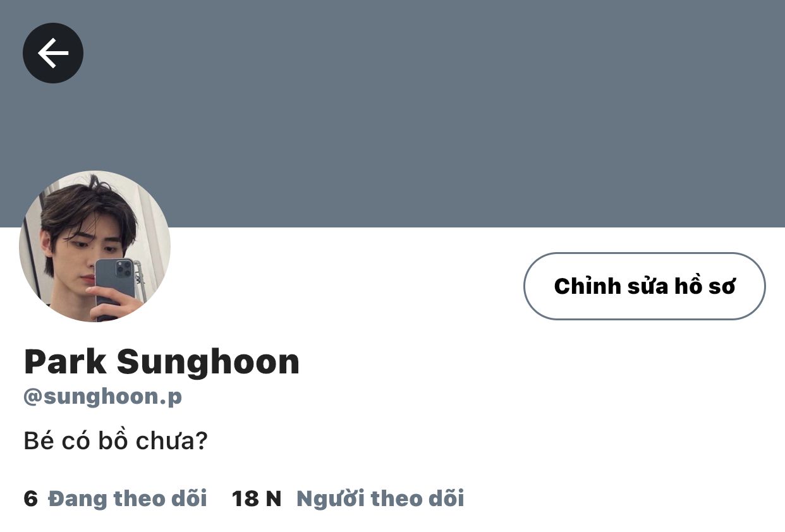
Task: Click the Chỉnh sửa hồ sơ button
Action: tap(645, 286)
